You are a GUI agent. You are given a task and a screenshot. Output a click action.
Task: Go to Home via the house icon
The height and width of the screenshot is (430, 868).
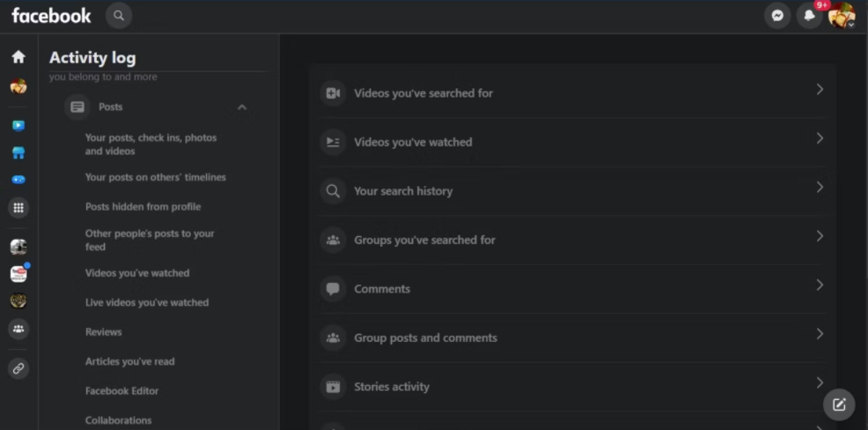(x=18, y=57)
